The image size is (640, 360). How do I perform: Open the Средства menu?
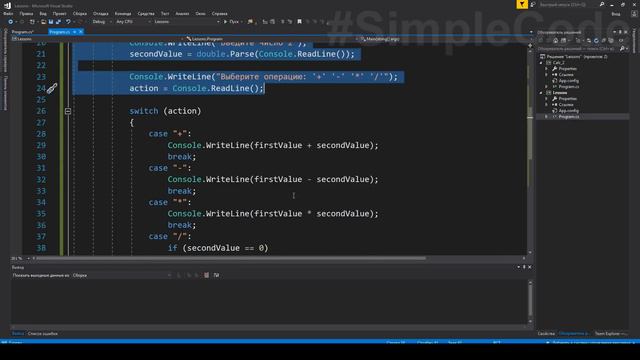tap(146, 13)
